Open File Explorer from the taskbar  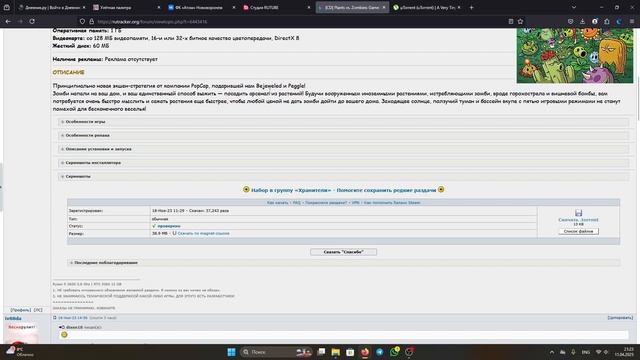[336, 352]
